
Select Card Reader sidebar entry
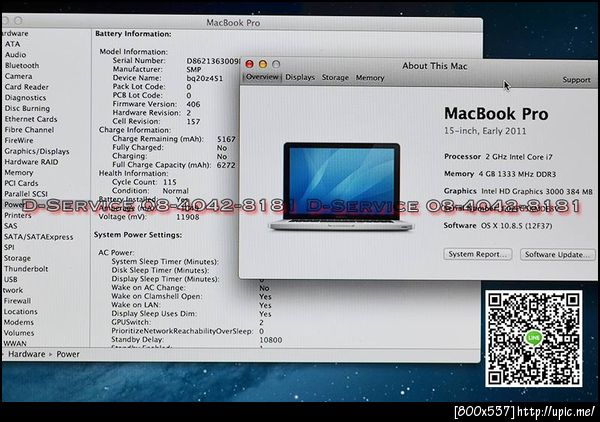pyautogui.click(x=26, y=87)
